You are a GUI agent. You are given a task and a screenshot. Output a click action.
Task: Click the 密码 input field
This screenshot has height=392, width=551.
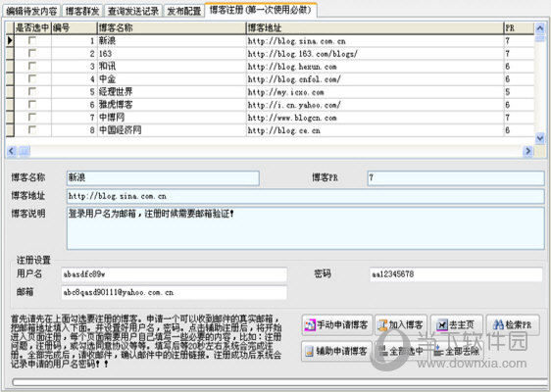point(456,274)
